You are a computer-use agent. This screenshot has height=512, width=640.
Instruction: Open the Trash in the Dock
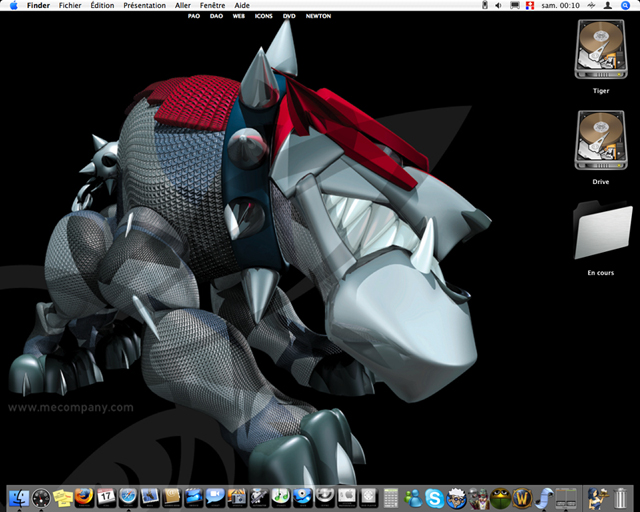tap(620, 498)
